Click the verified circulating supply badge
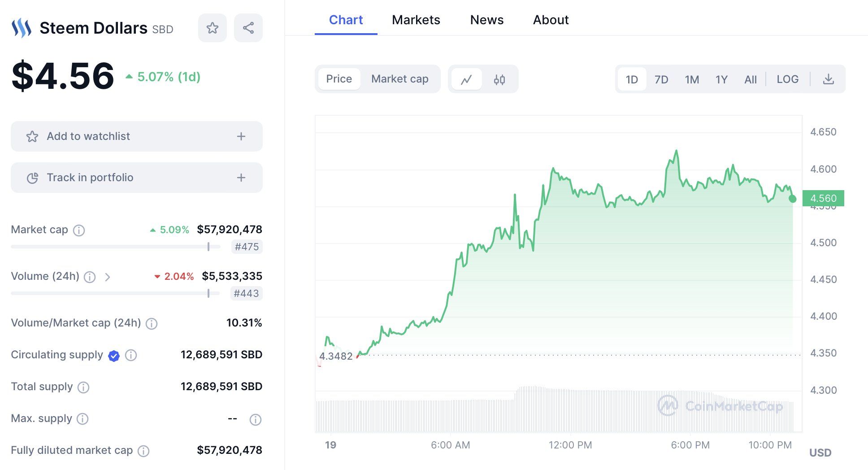 click(x=114, y=356)
